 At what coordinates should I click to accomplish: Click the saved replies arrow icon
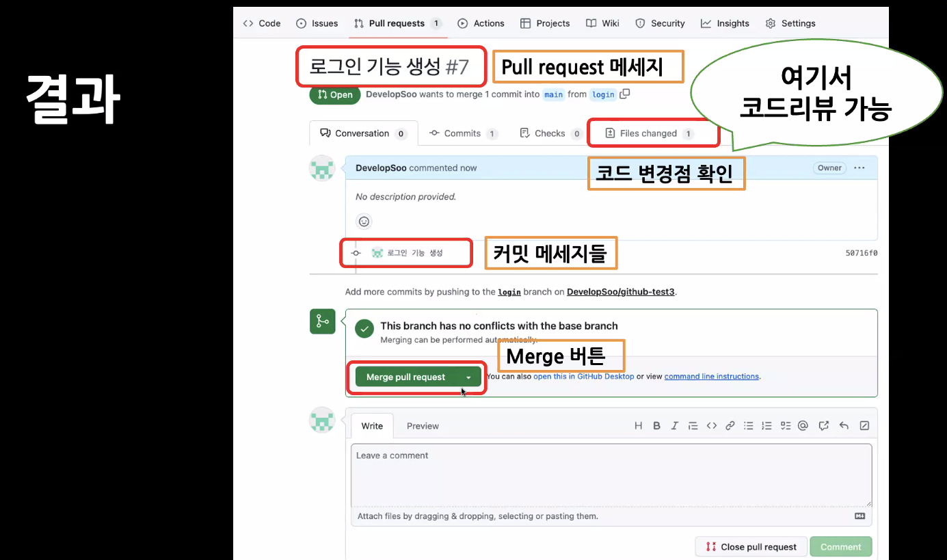(844, 426)
